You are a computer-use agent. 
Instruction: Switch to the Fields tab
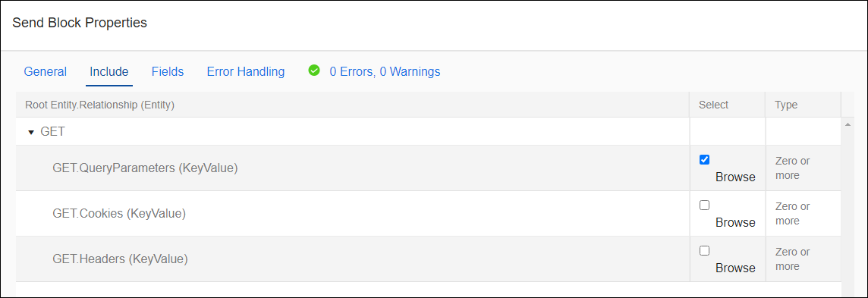[168, 71]
